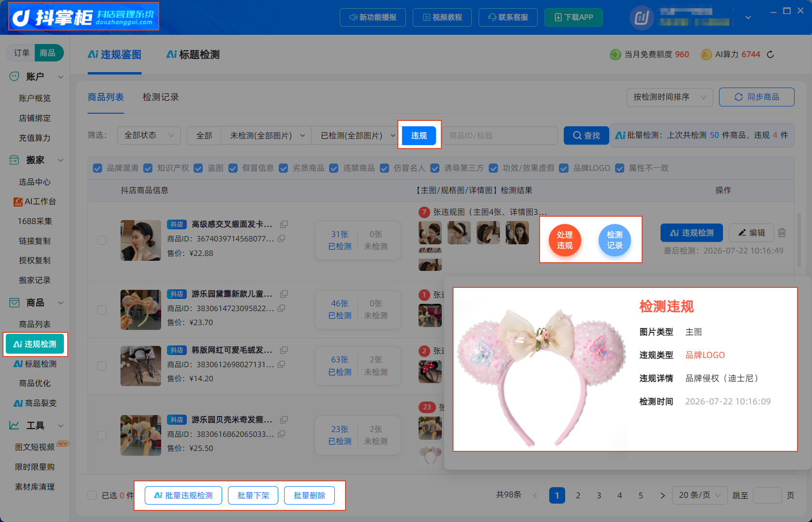Click the green coin icon for 当月免费额度
This screenshot has width=812, height=522.
(615, 55)
